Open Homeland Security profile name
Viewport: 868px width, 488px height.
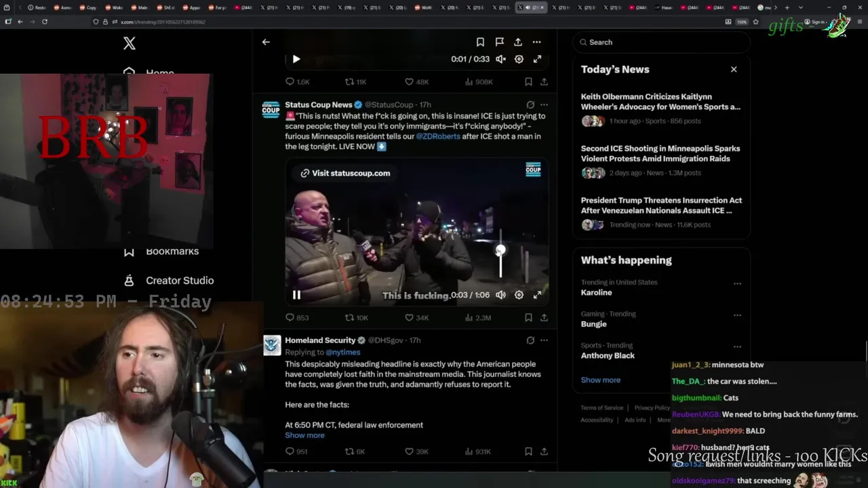coord(320,340)
